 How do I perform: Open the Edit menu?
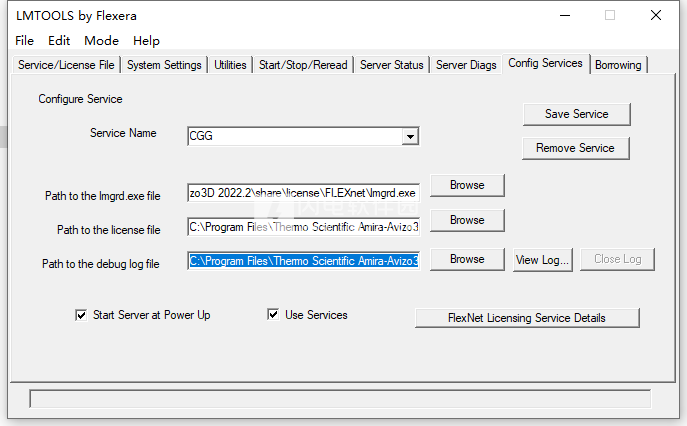pyautogui.click(x=59, y=41)
